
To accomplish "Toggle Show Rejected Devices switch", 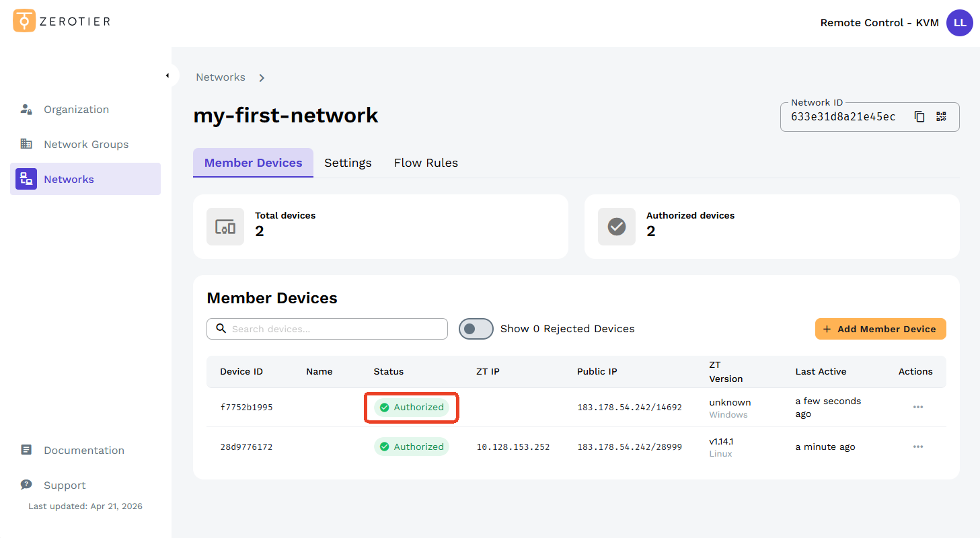I will tap(476, 329).
